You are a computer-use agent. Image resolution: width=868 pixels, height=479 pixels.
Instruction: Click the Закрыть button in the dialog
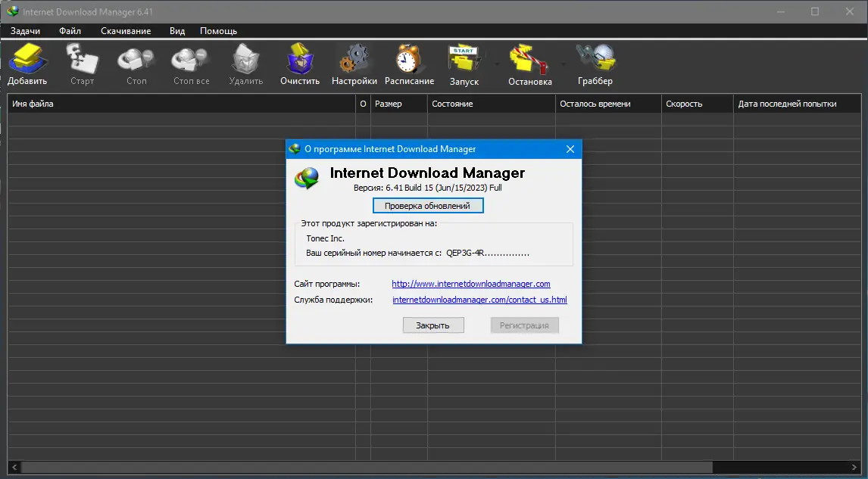(432, 325)
